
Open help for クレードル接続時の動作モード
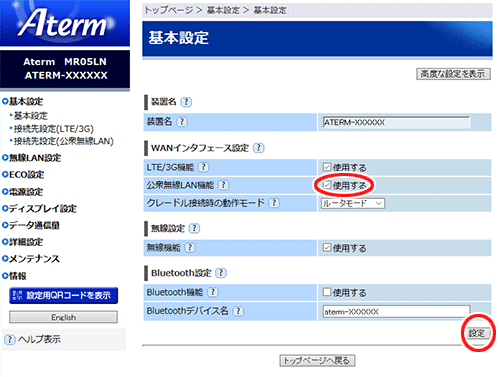point(274,203)
